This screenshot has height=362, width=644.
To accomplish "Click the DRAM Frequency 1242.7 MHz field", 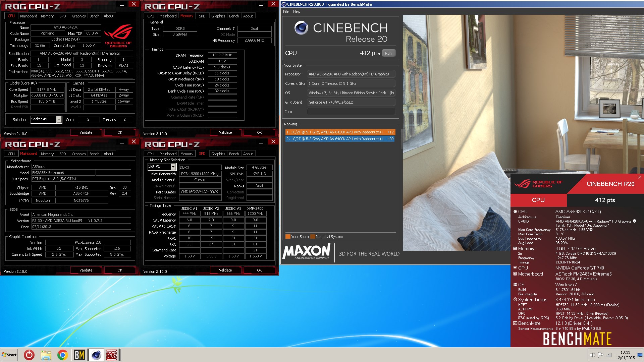I will 222,55.
